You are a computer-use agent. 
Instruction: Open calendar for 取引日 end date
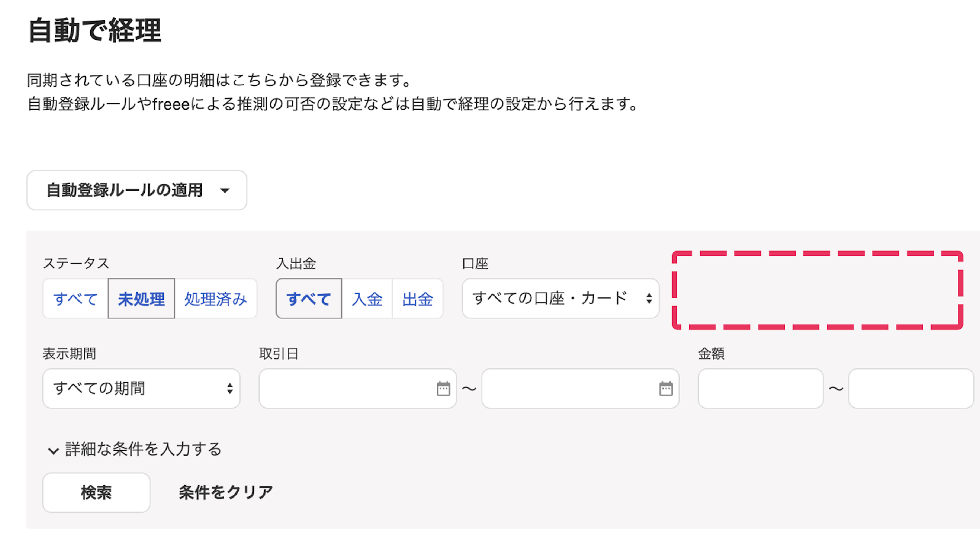tap(666, 388)
